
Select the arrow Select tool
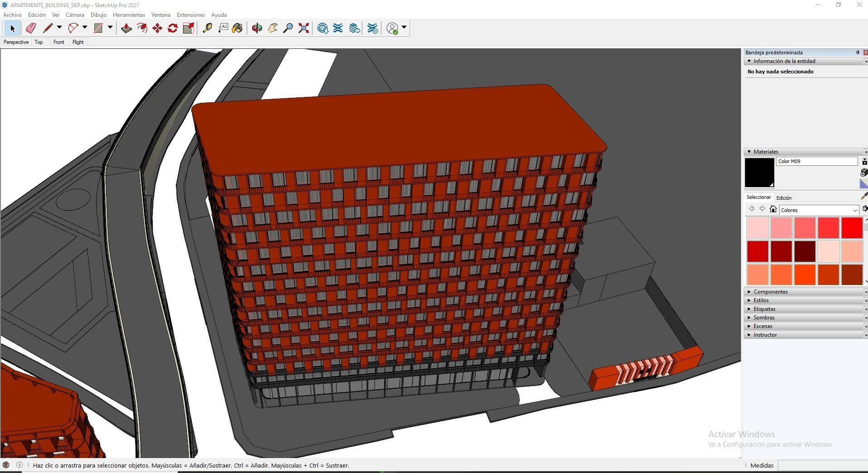point(12,28)
